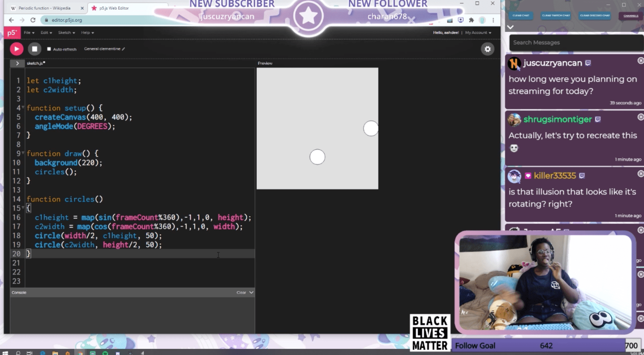Fold the circles block at line 15
Screen dimensions: 644x355
23,208
